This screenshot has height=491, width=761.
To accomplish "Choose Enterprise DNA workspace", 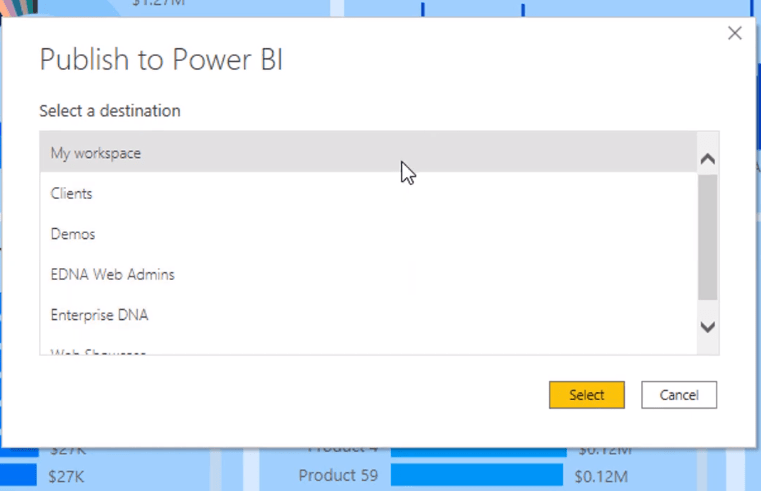I will (368, 315).
